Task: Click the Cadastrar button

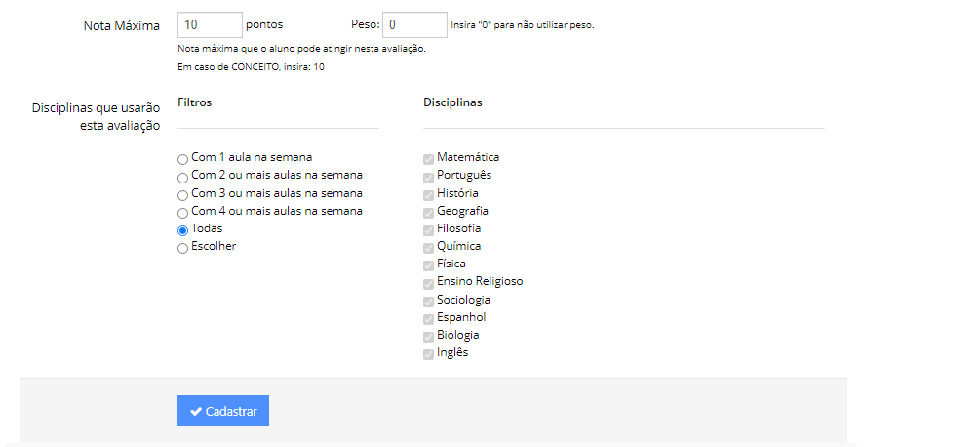Action: pyautogui.click(x=223, y=411)
